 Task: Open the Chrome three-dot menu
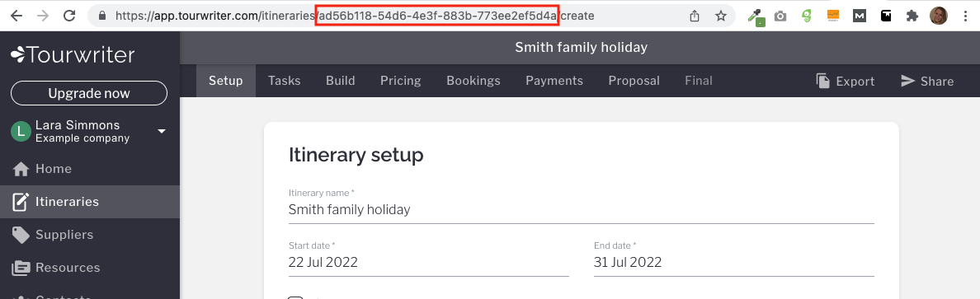click(x=966, y=16)
